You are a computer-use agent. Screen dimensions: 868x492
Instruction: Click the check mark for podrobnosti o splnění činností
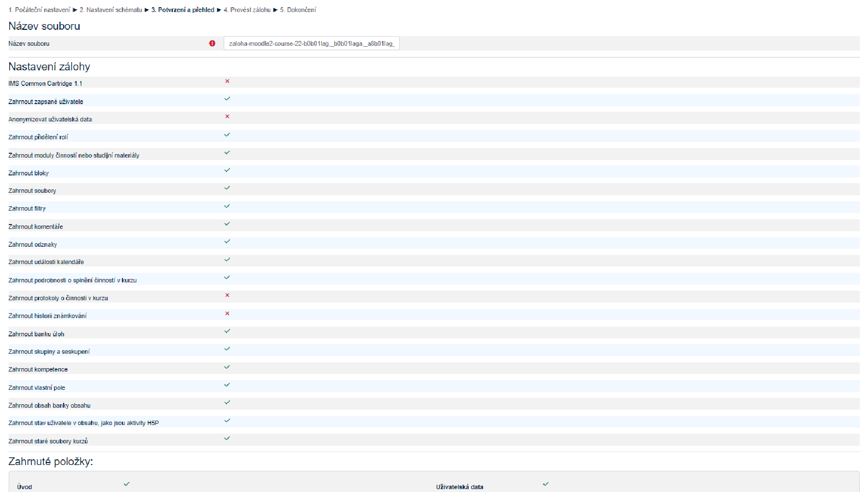227,277
